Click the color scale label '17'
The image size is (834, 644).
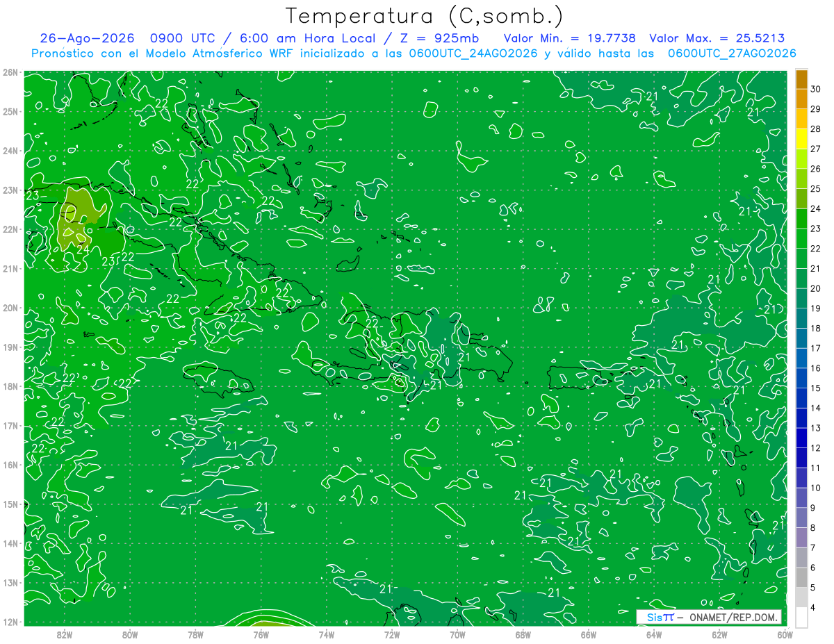tap(816, 348)
